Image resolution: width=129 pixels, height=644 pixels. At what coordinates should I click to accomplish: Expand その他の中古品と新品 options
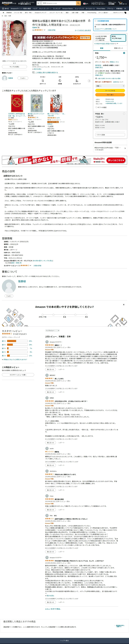point(106,43)
